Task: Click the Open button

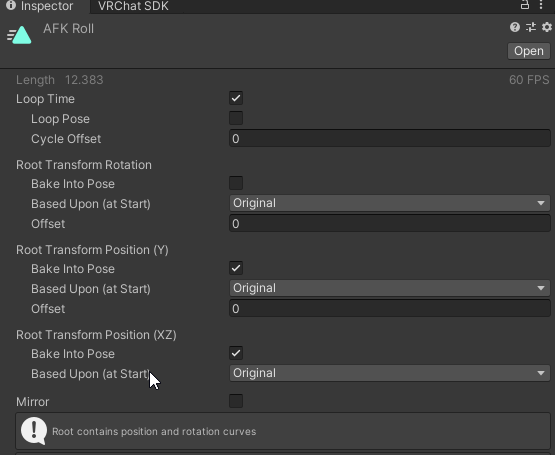Action: [x=528, y=51]
